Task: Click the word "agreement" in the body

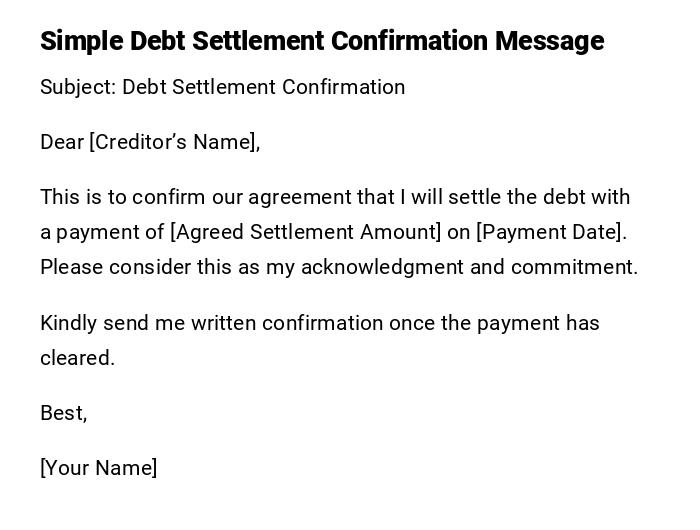Action: [x=295, y=197]
